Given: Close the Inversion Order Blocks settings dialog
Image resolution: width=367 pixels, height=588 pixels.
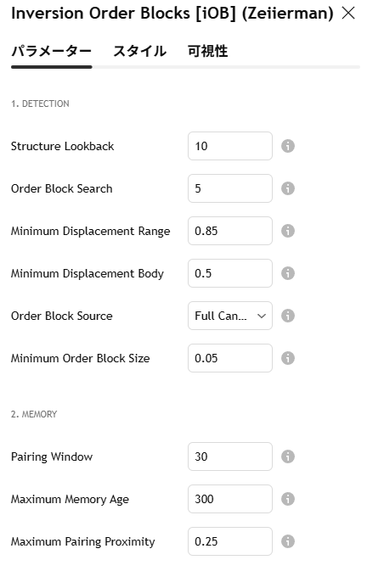Looking at the screenshot, I should (x=348, y=13).
